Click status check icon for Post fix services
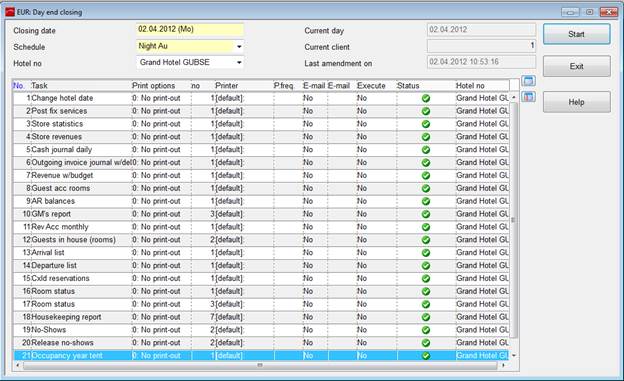 [x=426, y=111]
